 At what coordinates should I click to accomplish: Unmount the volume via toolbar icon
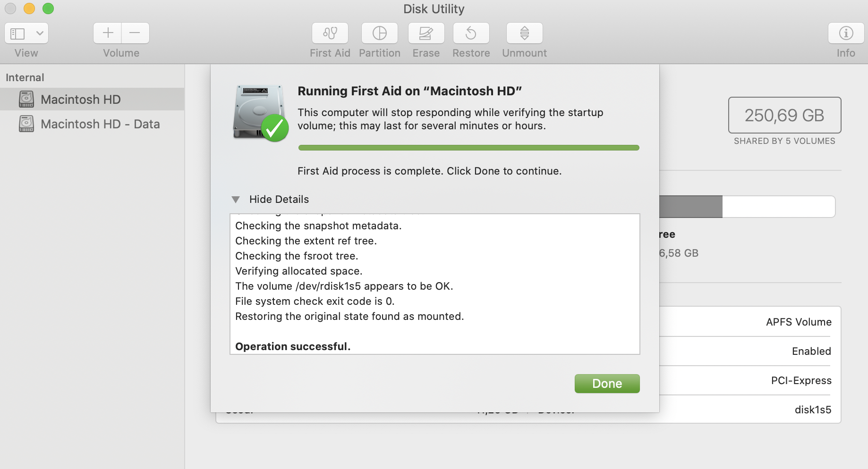[525, 33]
